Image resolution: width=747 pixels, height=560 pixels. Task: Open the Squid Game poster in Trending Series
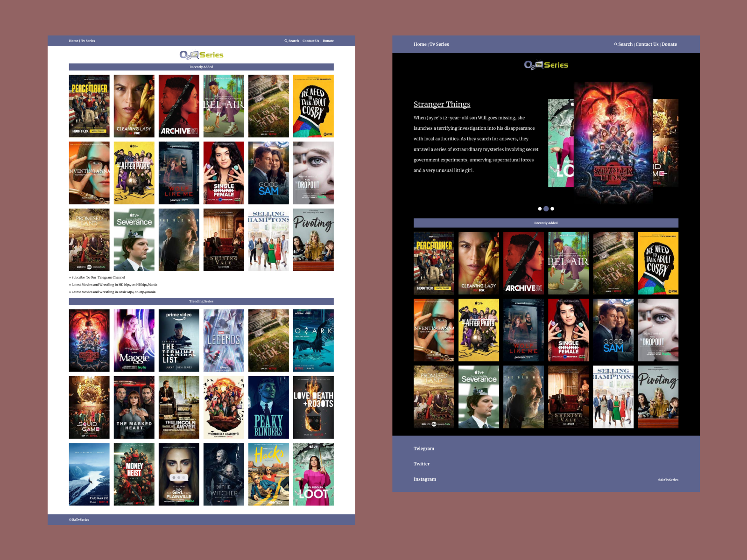point(89,407)
